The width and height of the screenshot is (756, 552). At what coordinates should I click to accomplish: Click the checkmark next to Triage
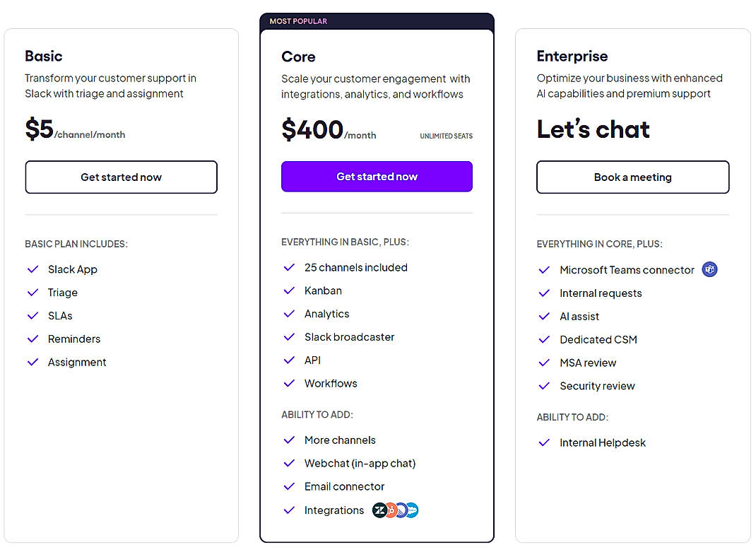(x=33, y=292)
